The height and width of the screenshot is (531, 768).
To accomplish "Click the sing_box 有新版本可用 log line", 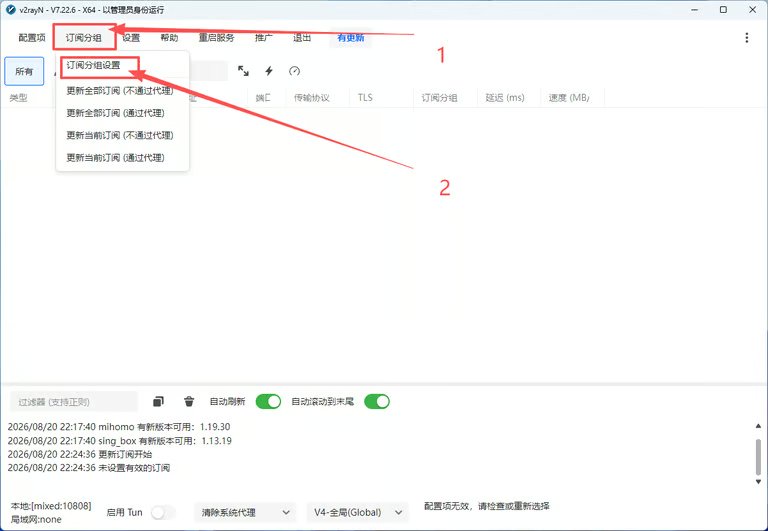I will (120, 440).
